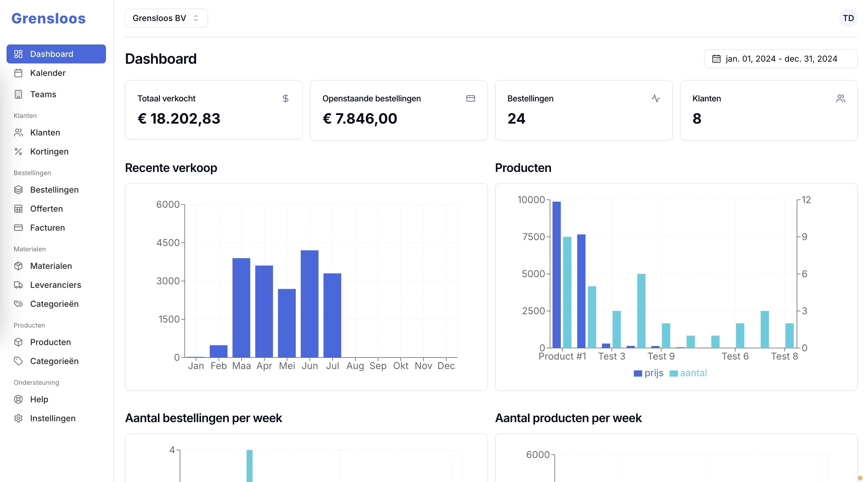Click the percent icon beside Kortingen

click(19, 151)
